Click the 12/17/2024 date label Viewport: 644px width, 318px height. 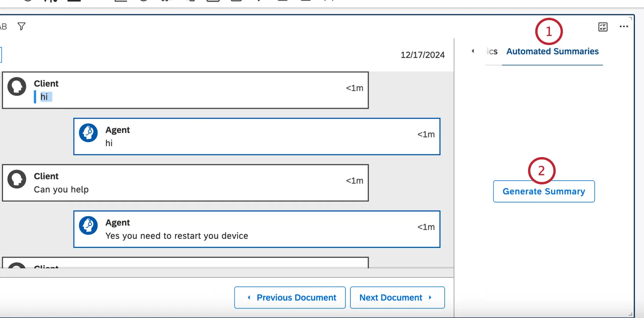(422, 55)
